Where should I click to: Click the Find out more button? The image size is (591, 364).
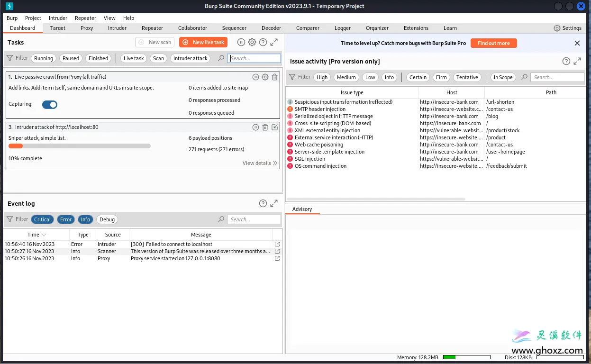pyautogui.click(x=493, y=43)
